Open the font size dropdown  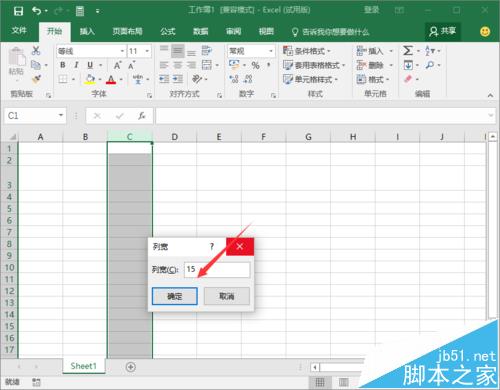click(147, 51)
